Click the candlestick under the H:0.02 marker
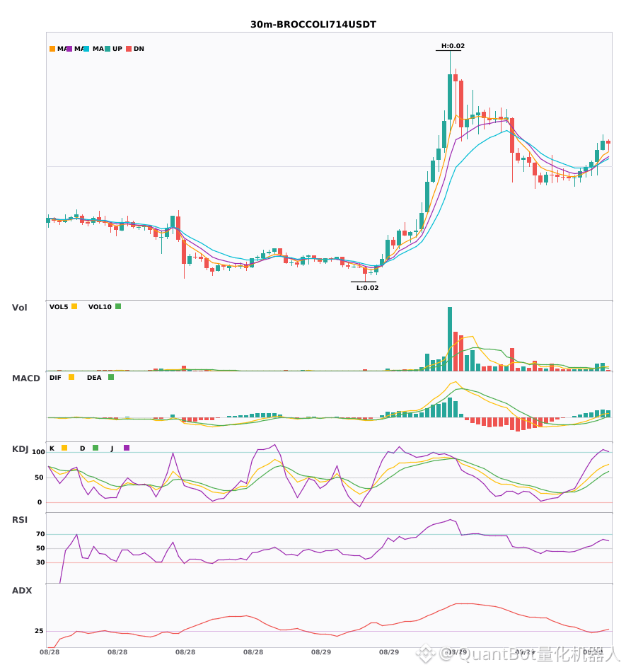Image resolution: width=626 pixels, height=672 pixels. pos(450,96)
